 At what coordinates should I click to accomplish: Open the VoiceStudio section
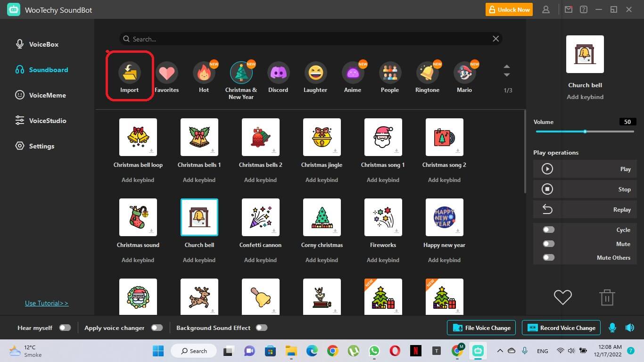pos(47,121)
